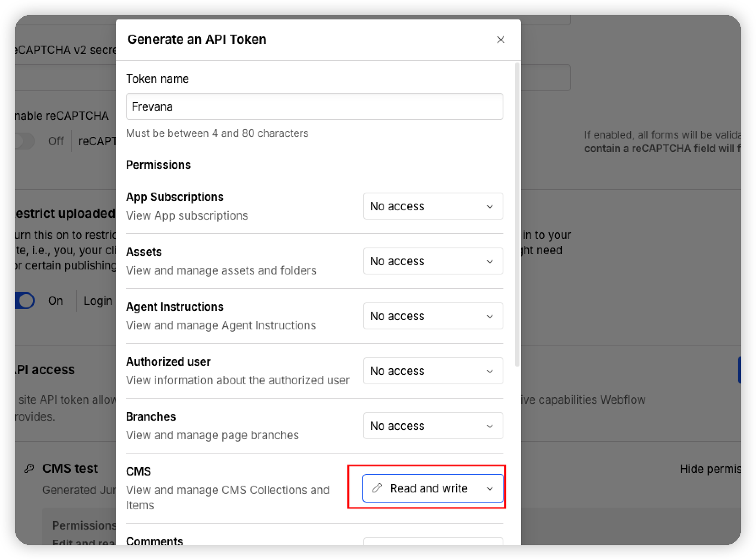Screen dimensions: 756x560
Task: Select "View App subscriptions" description
Action: [x=187, y=215]
